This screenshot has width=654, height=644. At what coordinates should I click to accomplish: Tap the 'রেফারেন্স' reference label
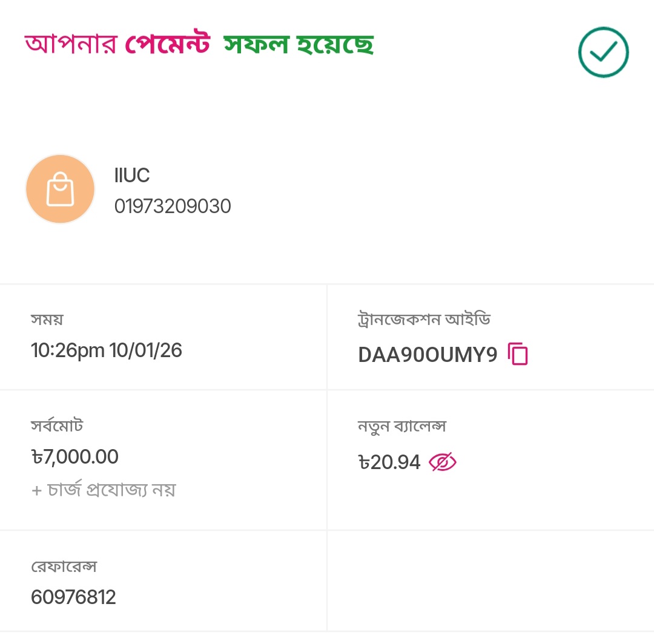point(64,567)
